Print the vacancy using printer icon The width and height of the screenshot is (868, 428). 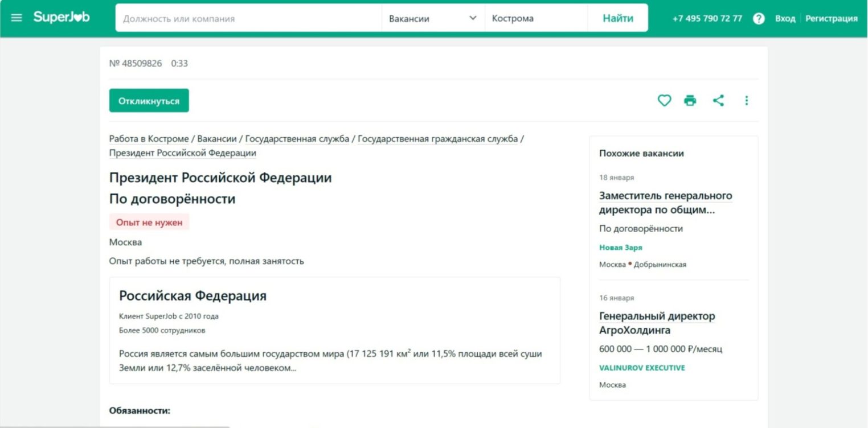coord(690,101)
